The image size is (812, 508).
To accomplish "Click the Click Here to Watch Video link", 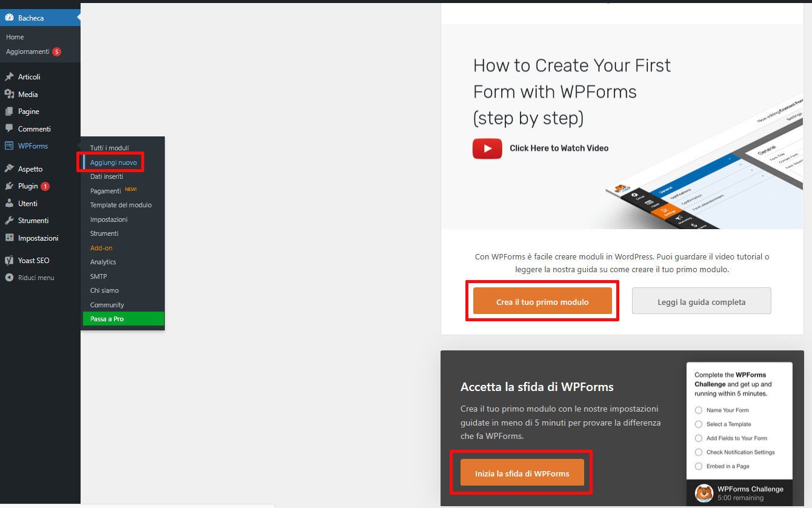I will point(559,148).
